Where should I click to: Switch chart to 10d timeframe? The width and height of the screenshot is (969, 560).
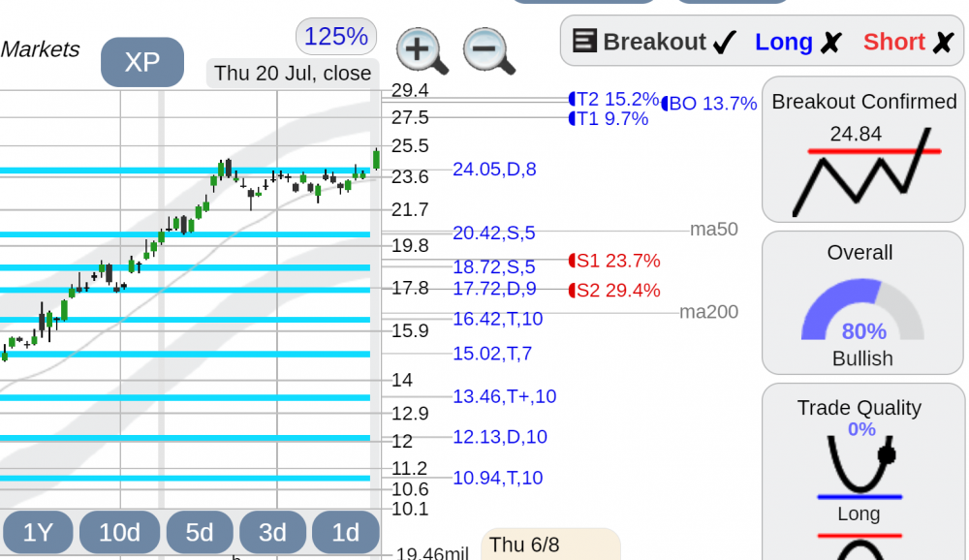[120, 532]
